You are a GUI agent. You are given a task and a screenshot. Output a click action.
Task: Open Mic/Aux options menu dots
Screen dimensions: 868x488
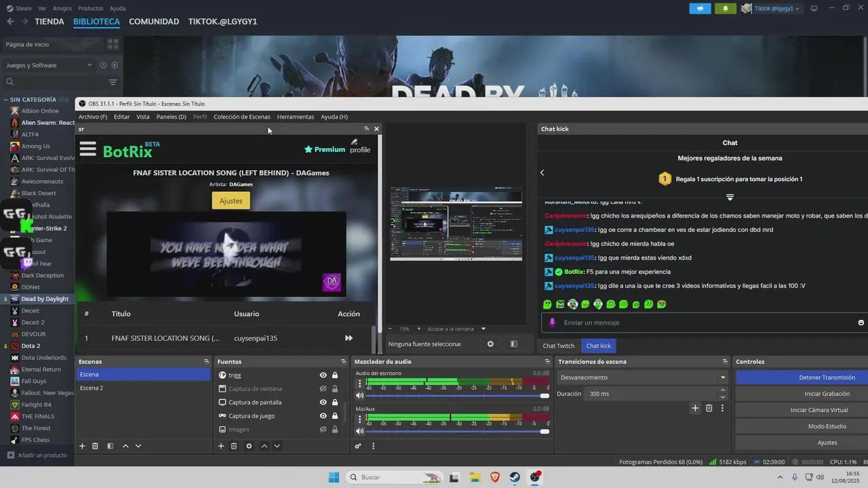(360, 420)
